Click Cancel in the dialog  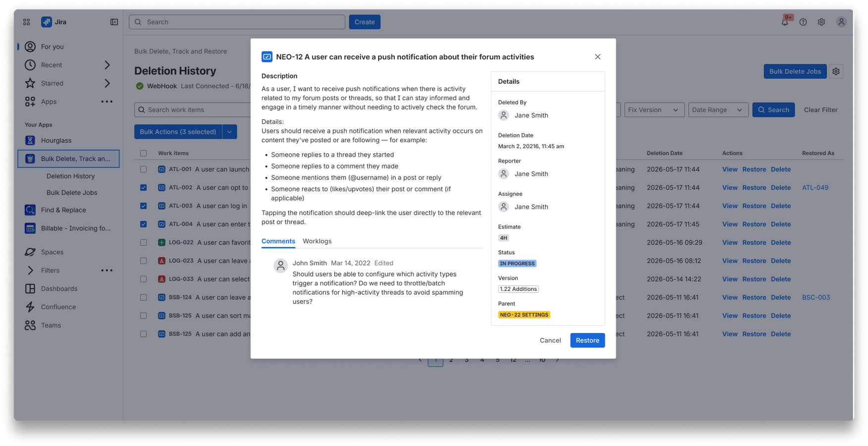[x=550, y=340]
